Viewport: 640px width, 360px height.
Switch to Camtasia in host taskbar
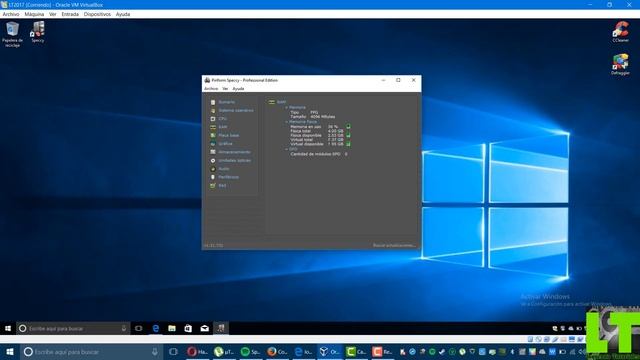point(356,352)
